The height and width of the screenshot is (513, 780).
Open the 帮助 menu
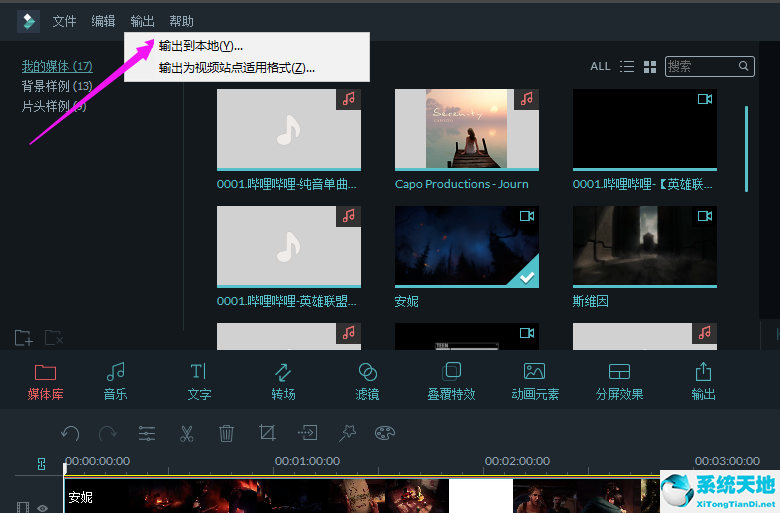click(181, 21)
